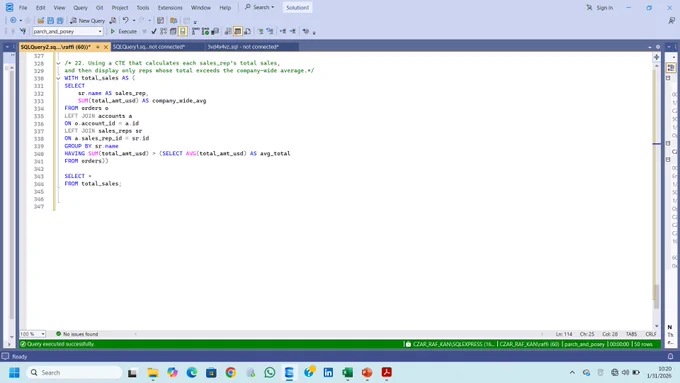The height and width of the screenshot is (383, 680).
Task: Open the Help menu
Action: point(225,8)
